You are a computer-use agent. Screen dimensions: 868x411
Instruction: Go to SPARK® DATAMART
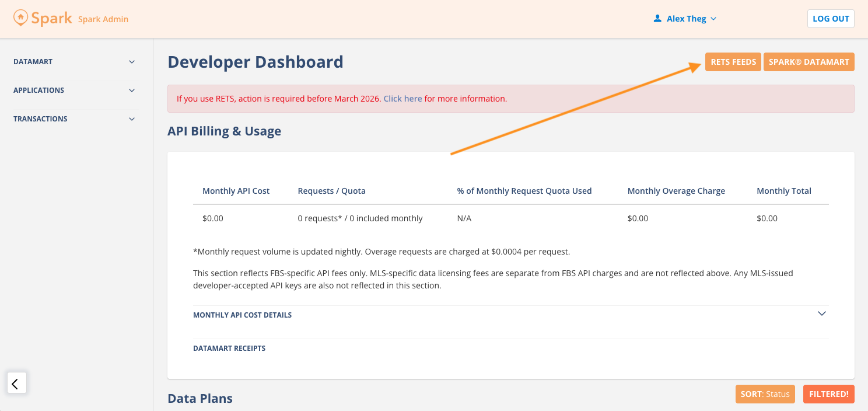[x=808, y=62]
